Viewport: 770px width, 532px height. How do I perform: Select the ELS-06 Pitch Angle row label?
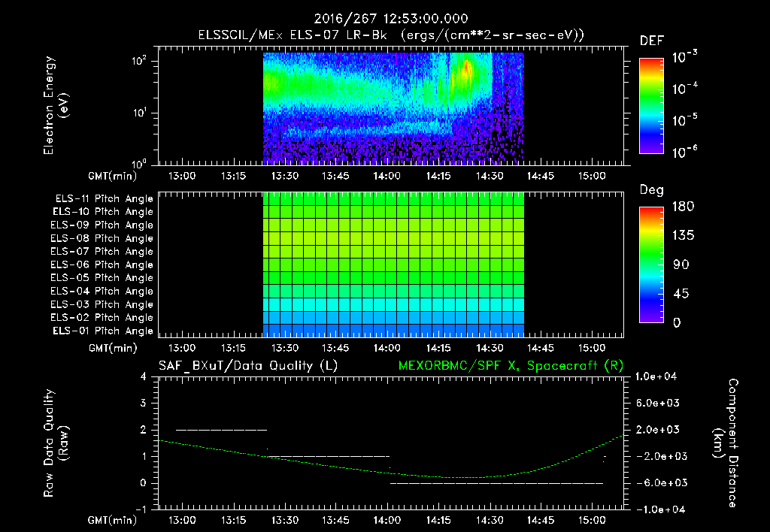(x=102, y=264)
